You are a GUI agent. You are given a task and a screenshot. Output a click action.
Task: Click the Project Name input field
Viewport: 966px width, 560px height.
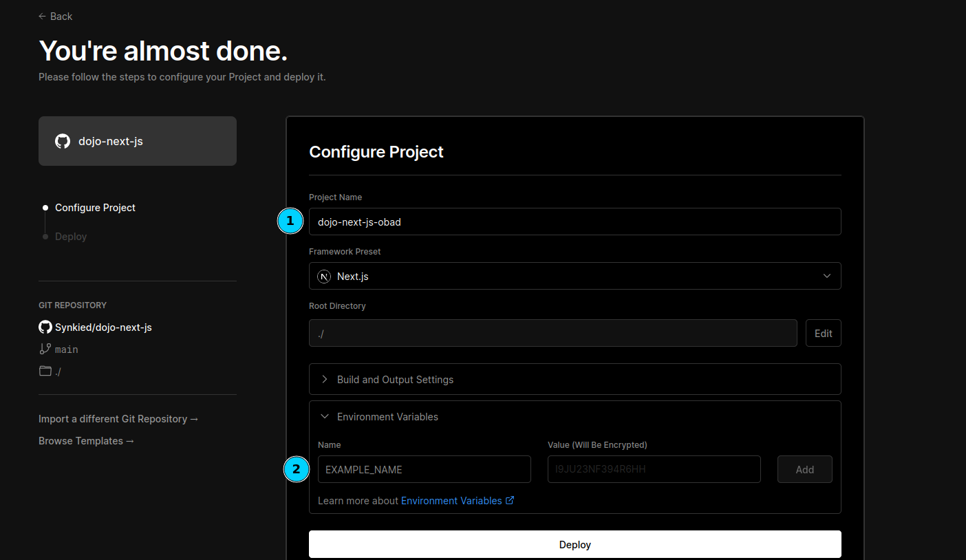tap(575, 222)
